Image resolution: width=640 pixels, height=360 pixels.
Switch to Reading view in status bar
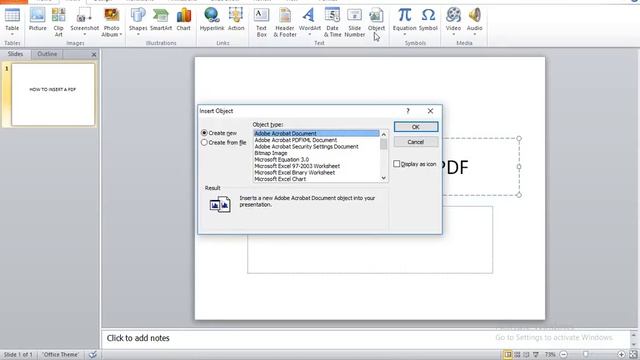526,355
